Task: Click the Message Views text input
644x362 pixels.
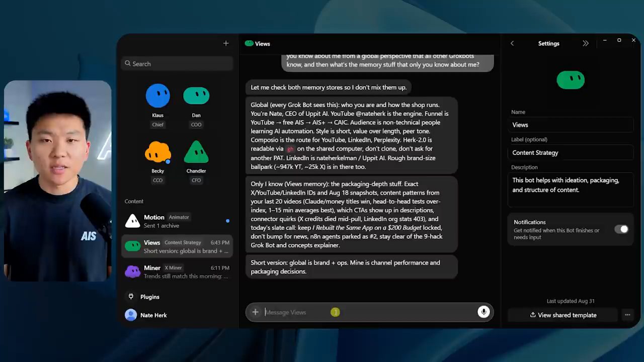Action: point(367,312)
